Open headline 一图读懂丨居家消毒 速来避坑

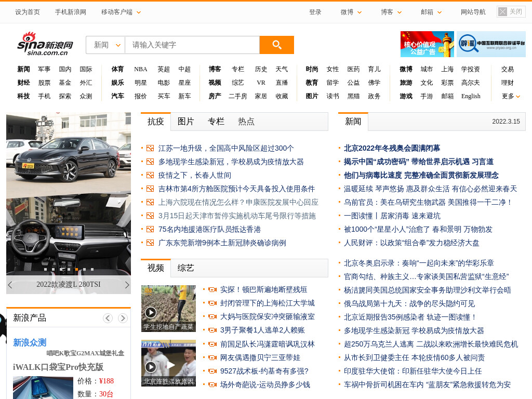tap(392, 216)
